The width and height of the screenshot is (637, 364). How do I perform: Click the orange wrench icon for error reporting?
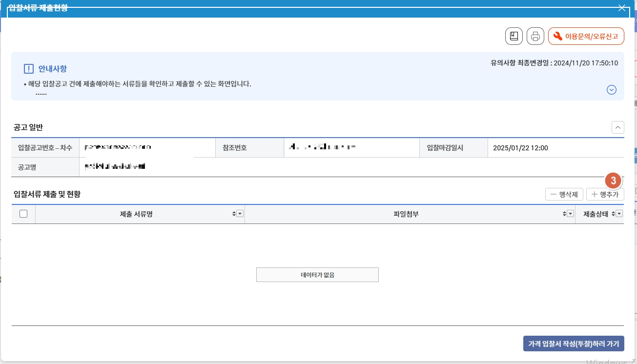tap(558, 36)
